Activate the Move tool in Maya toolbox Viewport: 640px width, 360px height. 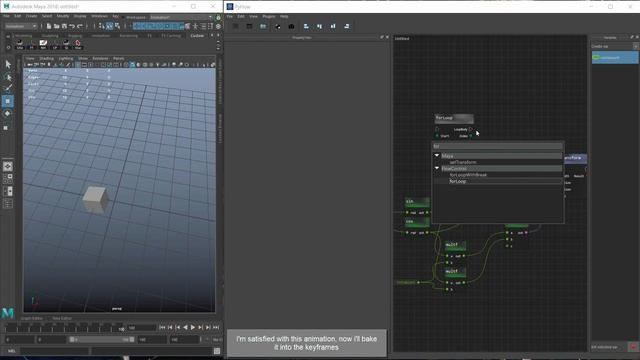[x=8, y=101]
